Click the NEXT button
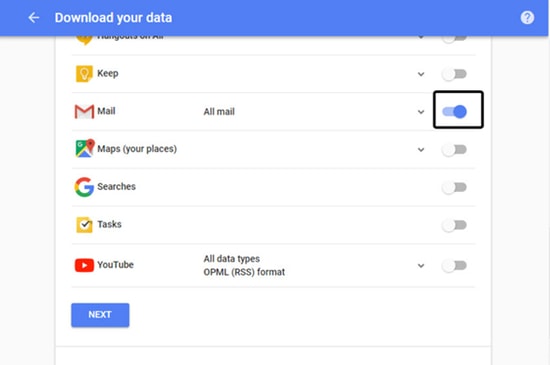The image size is (550, 365). pyautogui.click(x=100, y=315)
